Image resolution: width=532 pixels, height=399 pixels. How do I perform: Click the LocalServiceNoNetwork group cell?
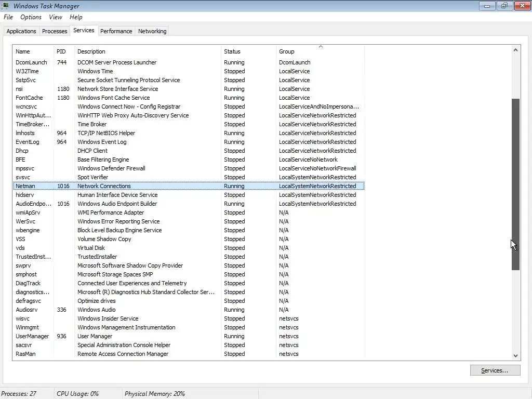[308, 159]
